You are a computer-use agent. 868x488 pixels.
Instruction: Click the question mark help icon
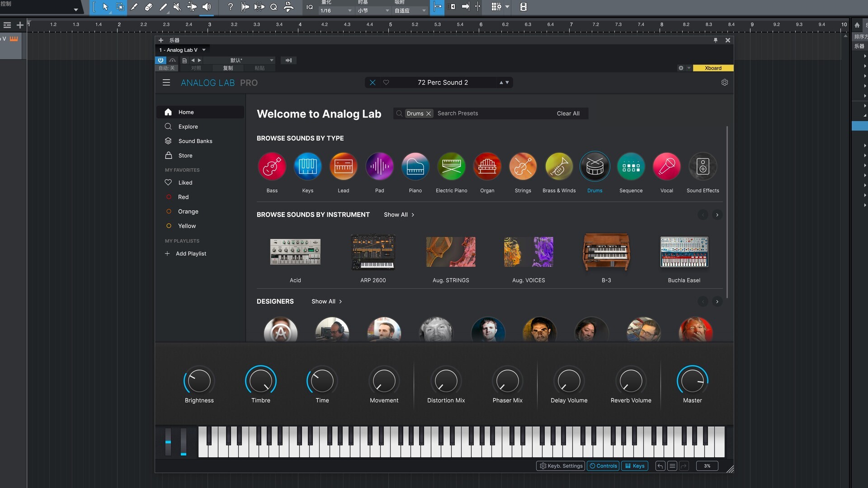tap(231, 7)
